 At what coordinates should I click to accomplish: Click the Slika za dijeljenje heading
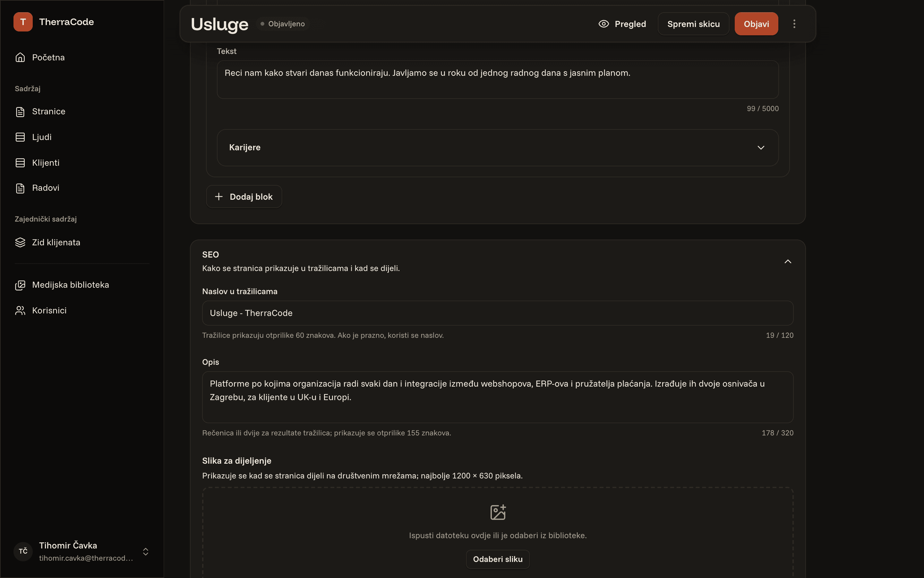click(237, 461)
